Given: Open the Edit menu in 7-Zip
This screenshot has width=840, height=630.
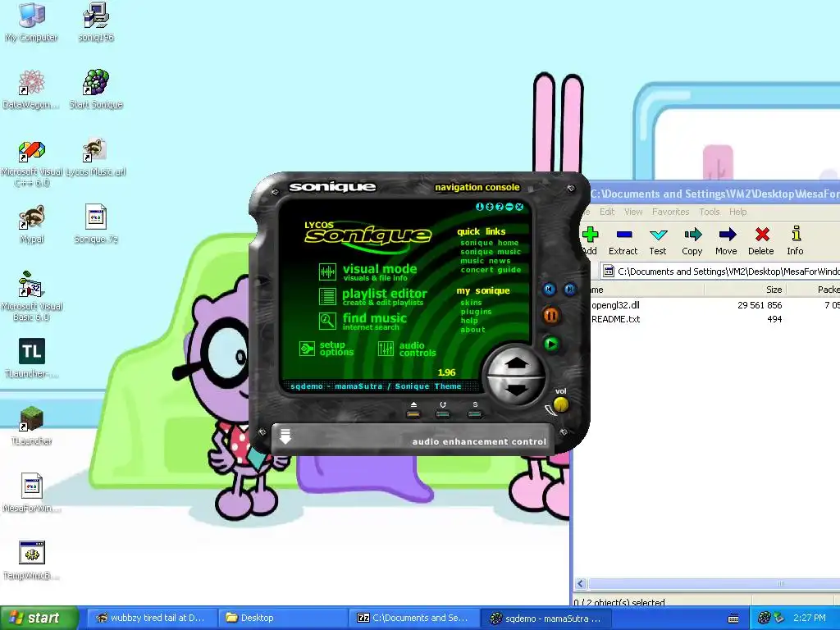Looking at the screenshot, I should (x=607, y=212).
